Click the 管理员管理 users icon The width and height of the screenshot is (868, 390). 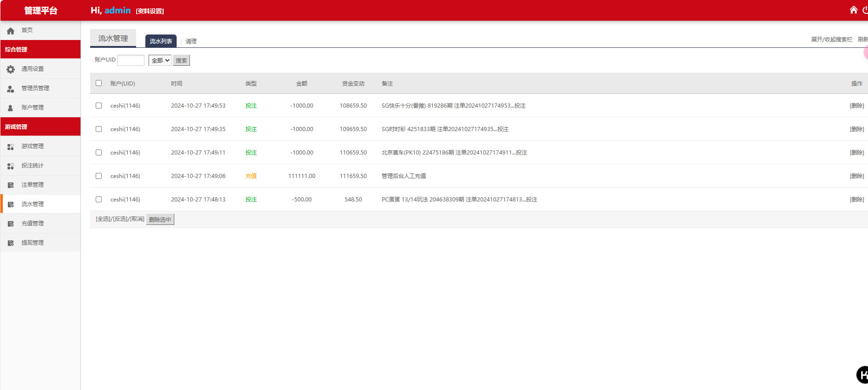[x=11, y=88]
